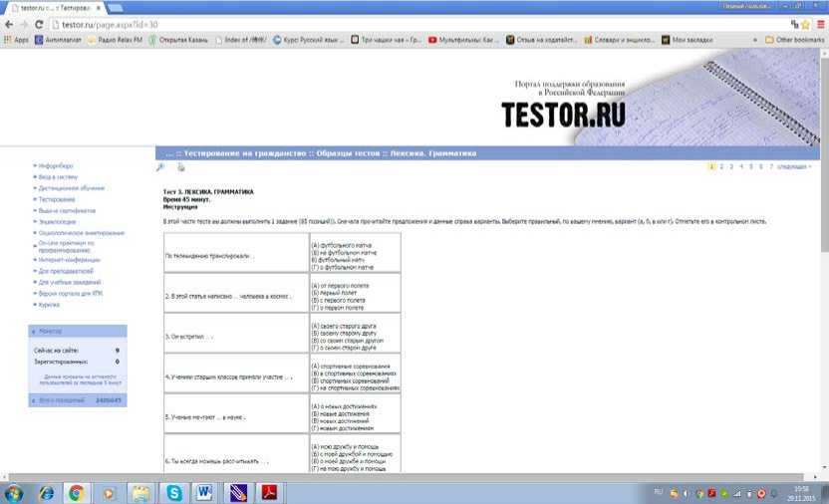829x504 pixels.
Task: Click the '3. Он встретил' question cell
Action: [x=236, y=333]
